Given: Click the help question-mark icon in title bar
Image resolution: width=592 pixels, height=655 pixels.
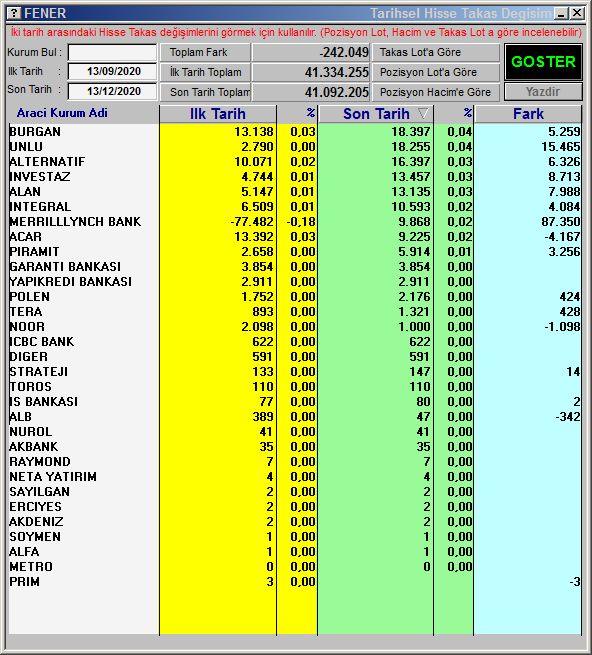Looking at the screenshot, I should pyautogui.click(x=14, y=13).
